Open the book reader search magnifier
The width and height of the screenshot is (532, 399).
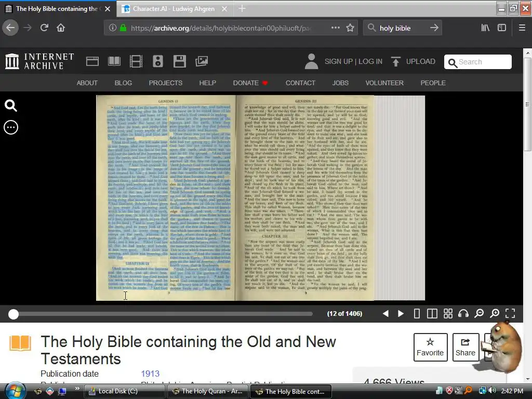coord(11,106)
